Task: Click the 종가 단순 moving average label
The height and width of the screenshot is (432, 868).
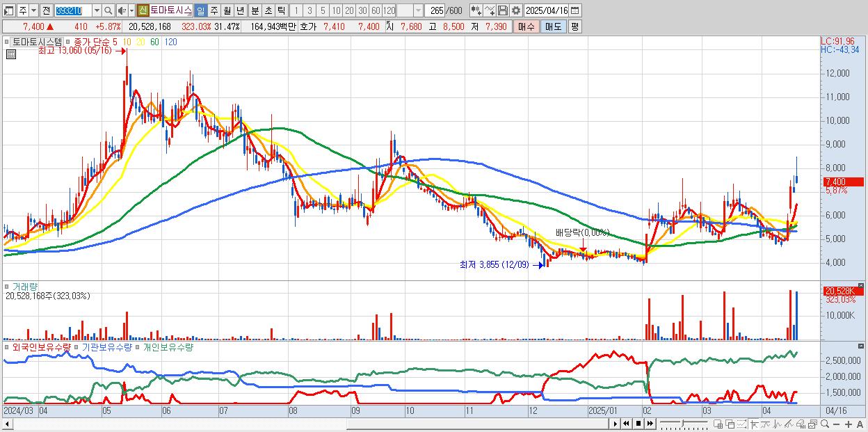Action: tap(91, 42)
